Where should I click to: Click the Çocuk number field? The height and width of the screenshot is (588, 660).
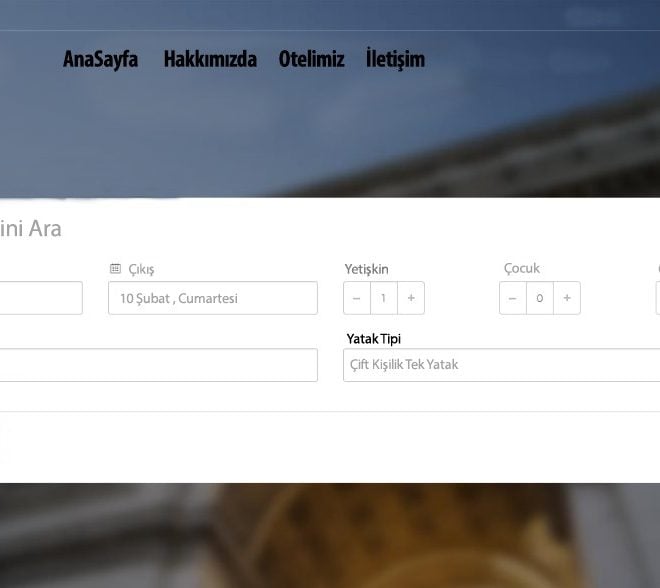click(540, 298)
